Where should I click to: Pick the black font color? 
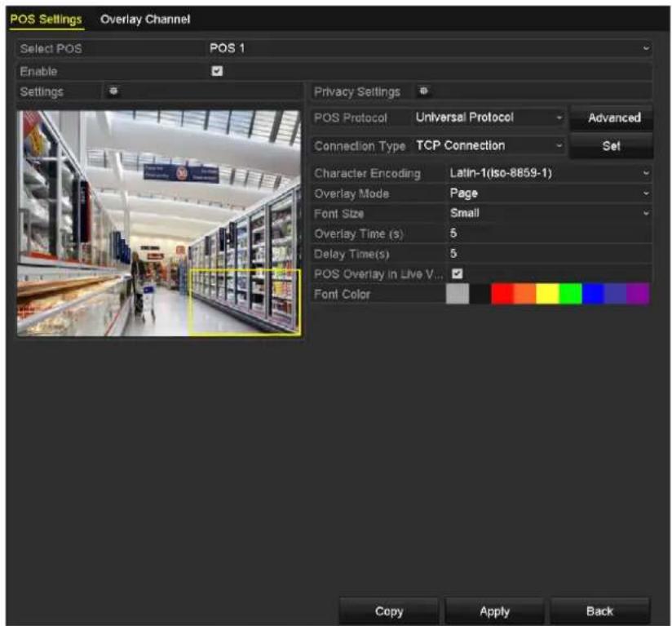pyautogui.click(x=480, y=294)
